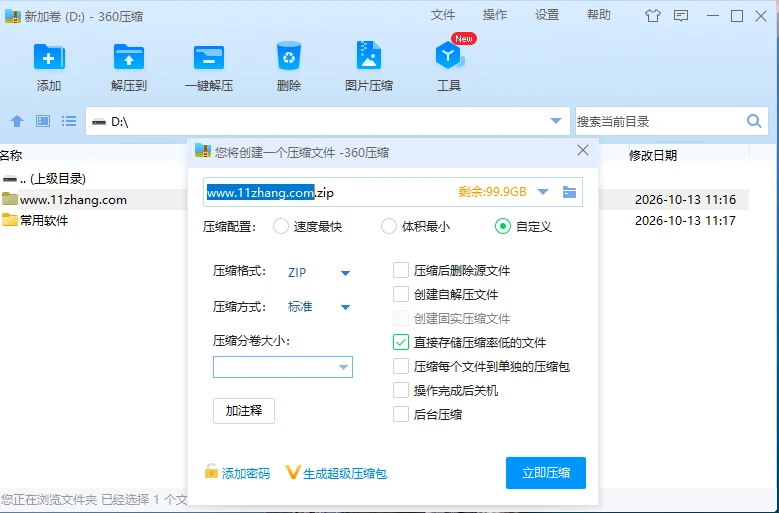Click the 添加 (Add) toolbar icon

(x=49, y=57)
